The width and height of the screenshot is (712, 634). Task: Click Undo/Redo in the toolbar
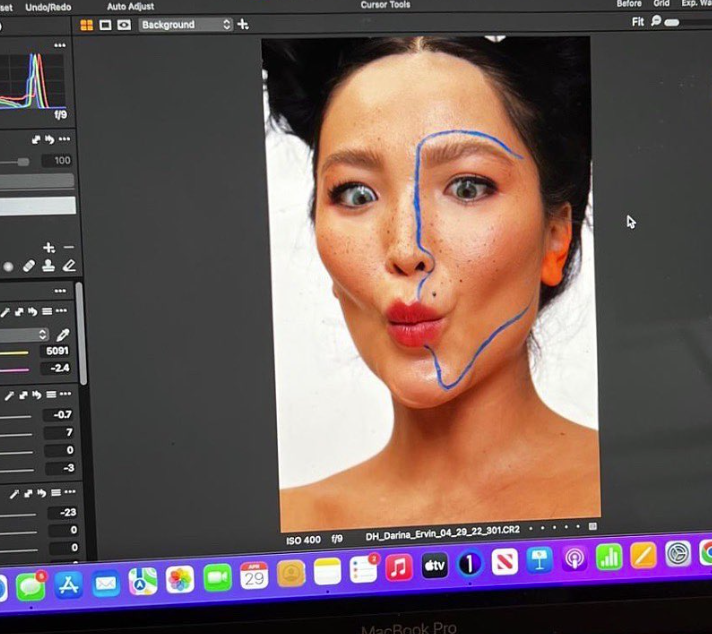(47, 6)
